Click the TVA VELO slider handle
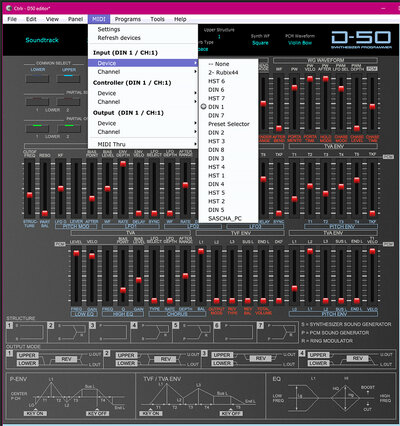 92,256
